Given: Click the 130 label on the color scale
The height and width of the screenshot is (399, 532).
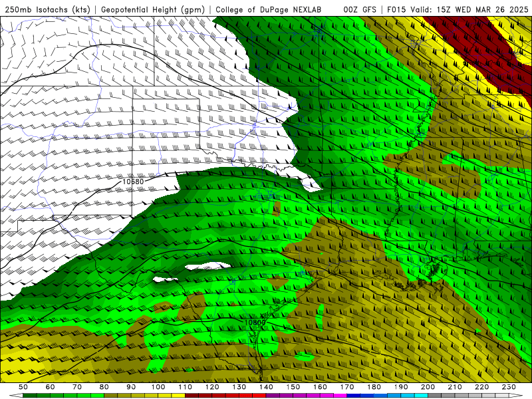Looking at the screenshot, I should [239, 387].
